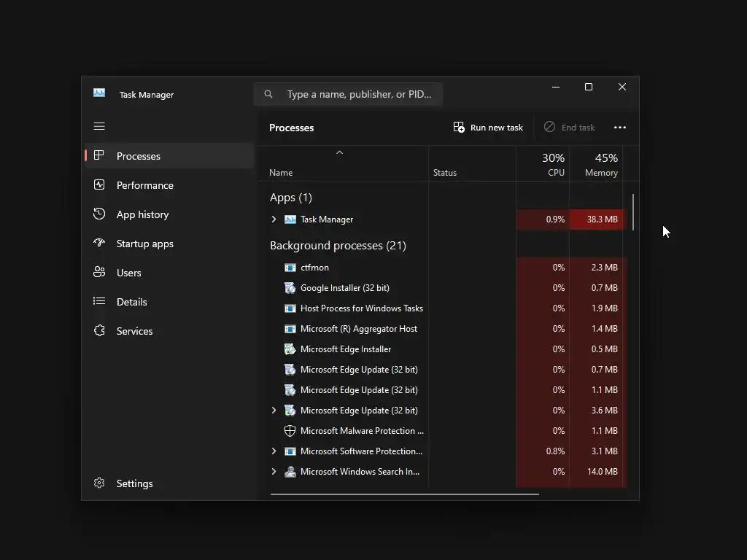Image resolution: width=747 pixels, height=560 pixels.
Task: Click the Microsoft Software Protection icon
Action: tap(290, 451)
